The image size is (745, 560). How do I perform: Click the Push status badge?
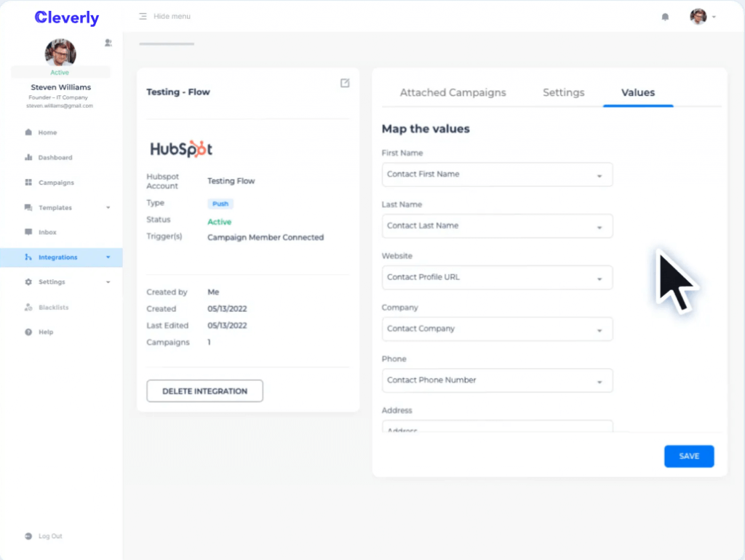tap(220, 204)
